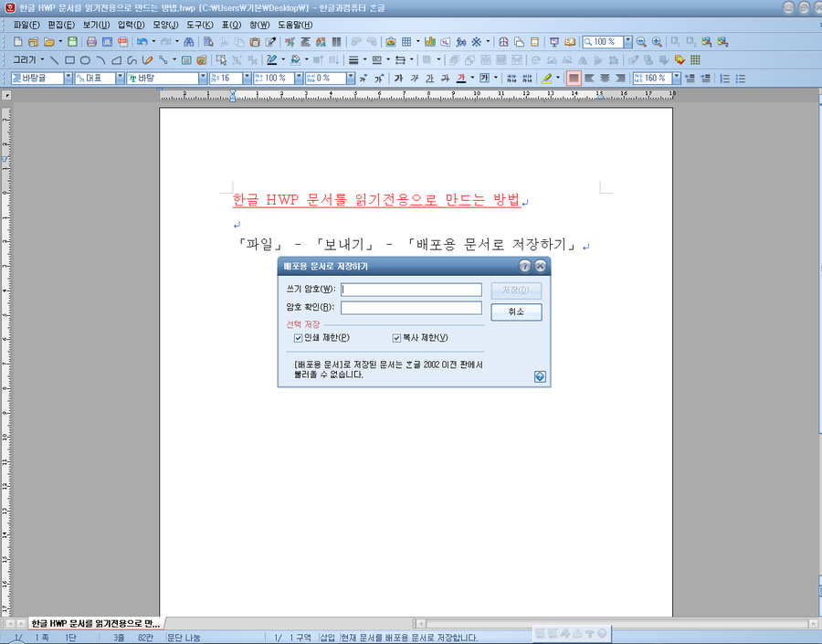Open the 100 % character width dropdown

tap(299, 79)
